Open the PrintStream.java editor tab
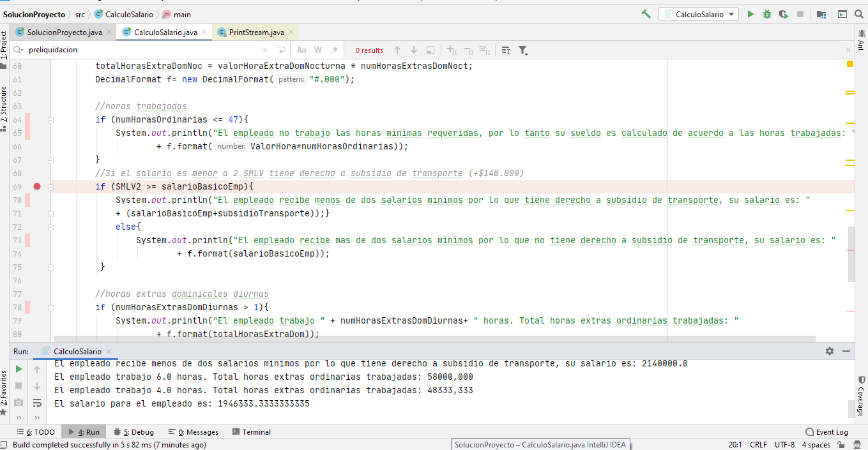 tap(255, 32)
